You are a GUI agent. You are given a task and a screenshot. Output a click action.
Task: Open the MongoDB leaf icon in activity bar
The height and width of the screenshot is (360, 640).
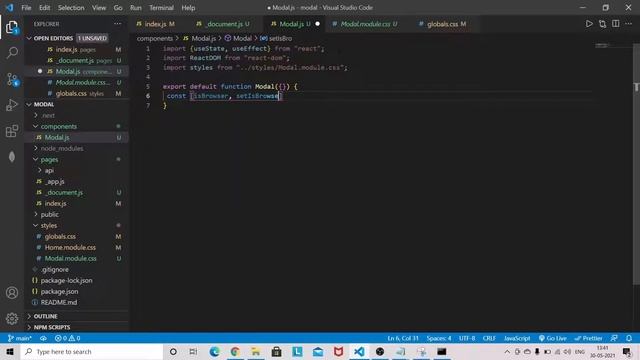(x=12, y=157)
